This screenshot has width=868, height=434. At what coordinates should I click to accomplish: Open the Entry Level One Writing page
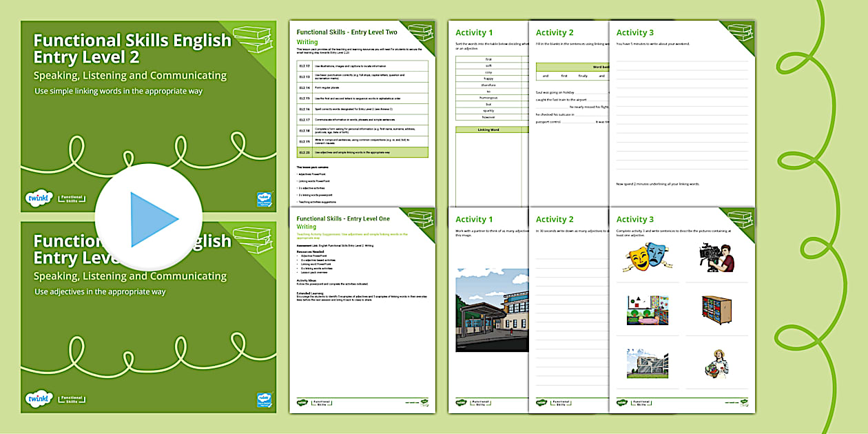click(x=362, y=310)
